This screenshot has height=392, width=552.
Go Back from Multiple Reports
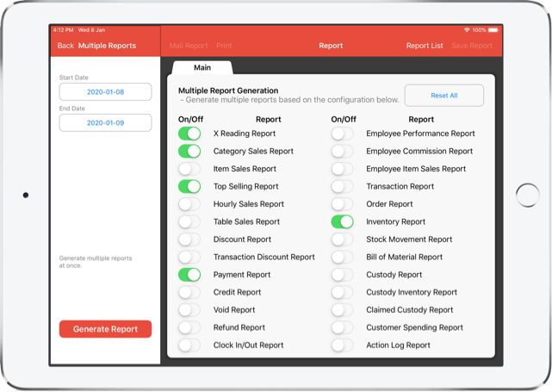[65, 46]
